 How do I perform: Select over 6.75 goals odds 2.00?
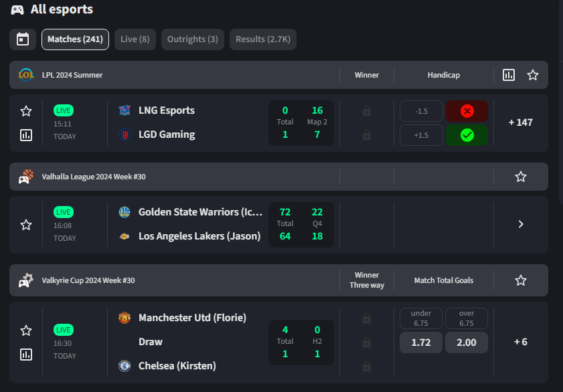[x=466, y=342]
